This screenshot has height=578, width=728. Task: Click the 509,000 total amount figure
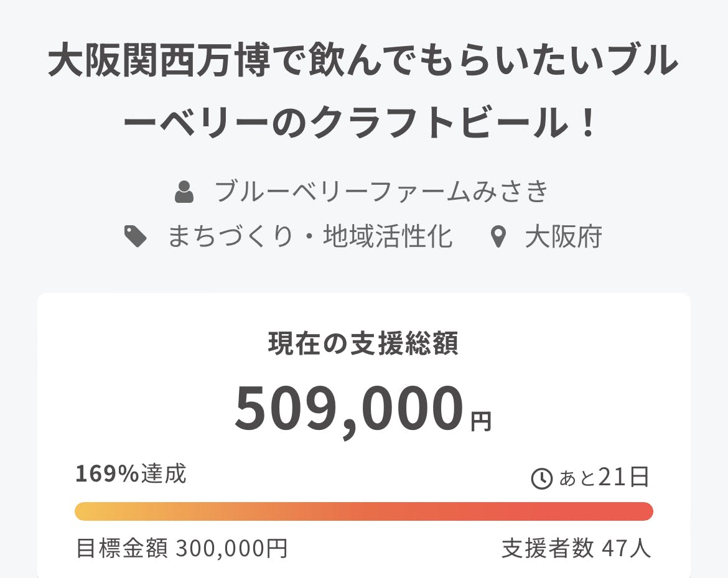pos(349,409)
